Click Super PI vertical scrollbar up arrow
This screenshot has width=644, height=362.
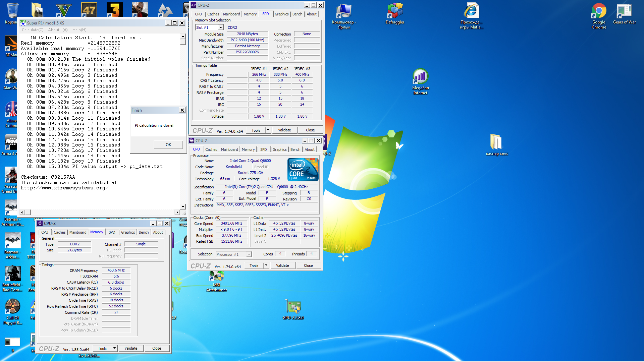pos(183,36)
